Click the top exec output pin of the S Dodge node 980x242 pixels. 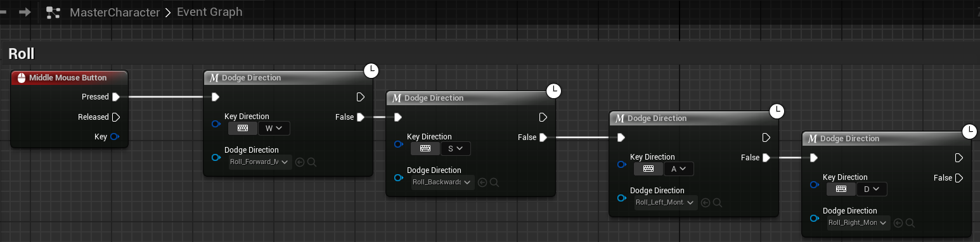pos(543,117)
